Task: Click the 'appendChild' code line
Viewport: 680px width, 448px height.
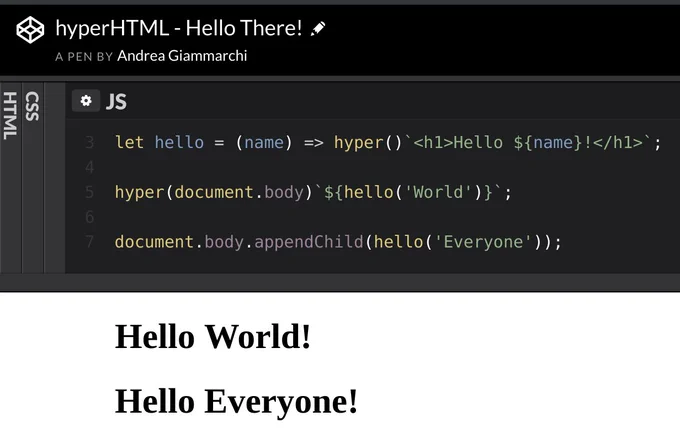Action: coord(338,242)
